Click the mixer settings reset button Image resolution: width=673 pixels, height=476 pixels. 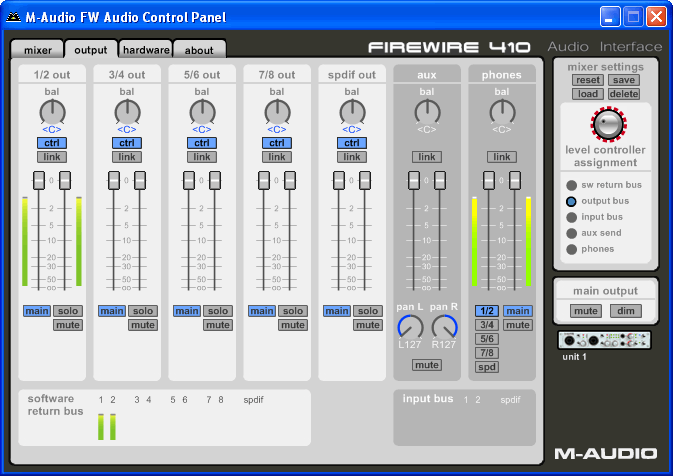click(x=588, y=80)
